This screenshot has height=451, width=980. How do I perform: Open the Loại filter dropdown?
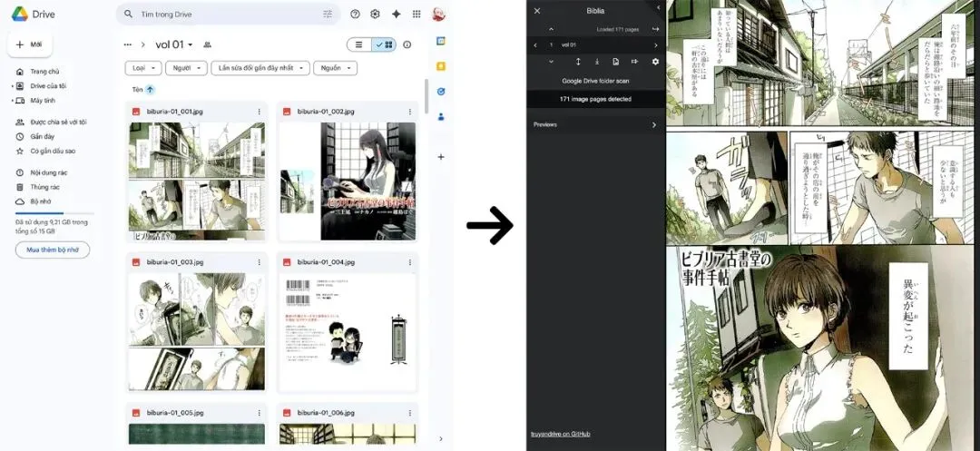coord(143,67)
